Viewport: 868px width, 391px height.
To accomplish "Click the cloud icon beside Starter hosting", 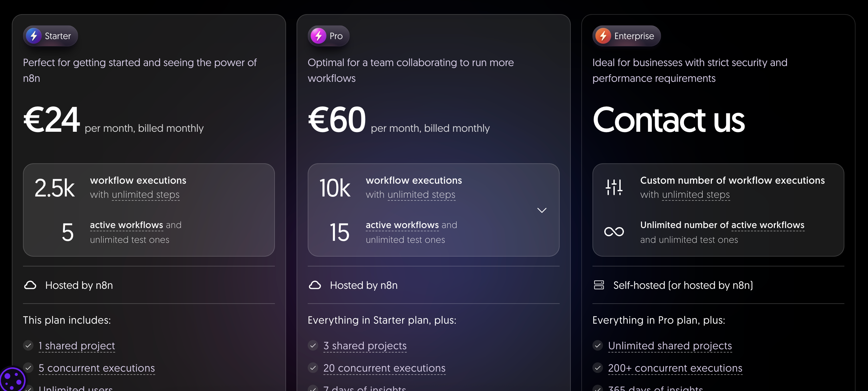I will coord(30,285).
